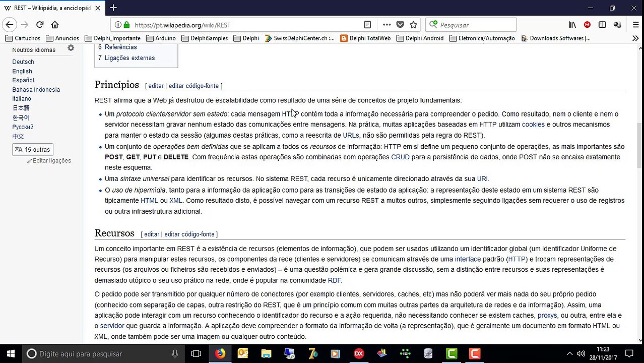644x363 pixels.
Task: Open File Explorer from the taskbar
Action: coord(266,354)
